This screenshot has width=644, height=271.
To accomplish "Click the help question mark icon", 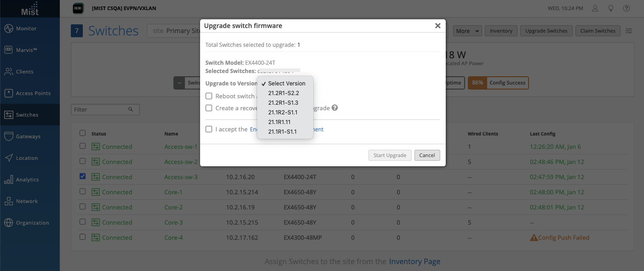I will tap(627, 8).
